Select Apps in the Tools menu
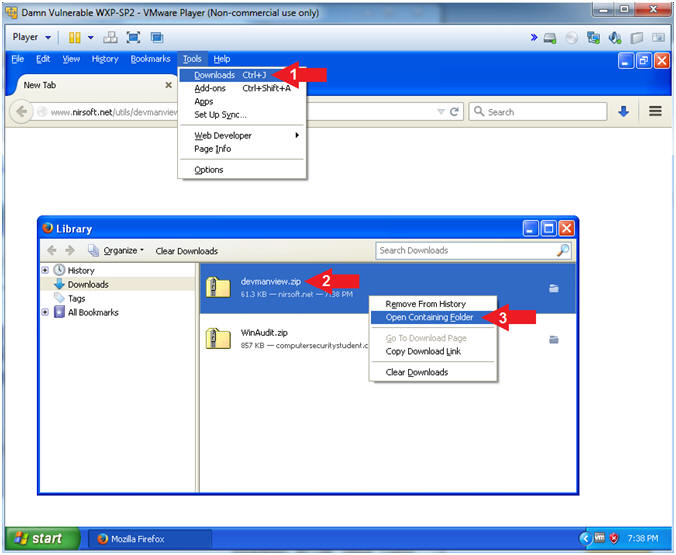 click(x=242, y=102)
